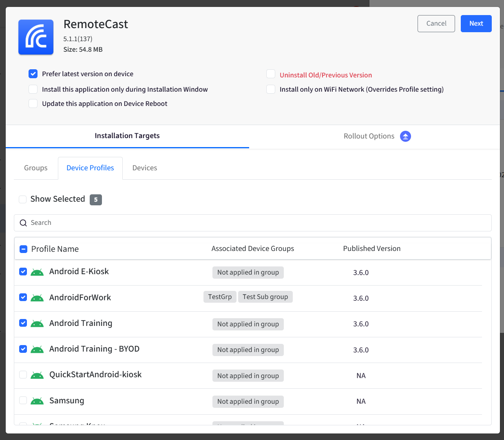
Task: Toggle the select-all Profile Name checkbox
Action: pos(23,249)
